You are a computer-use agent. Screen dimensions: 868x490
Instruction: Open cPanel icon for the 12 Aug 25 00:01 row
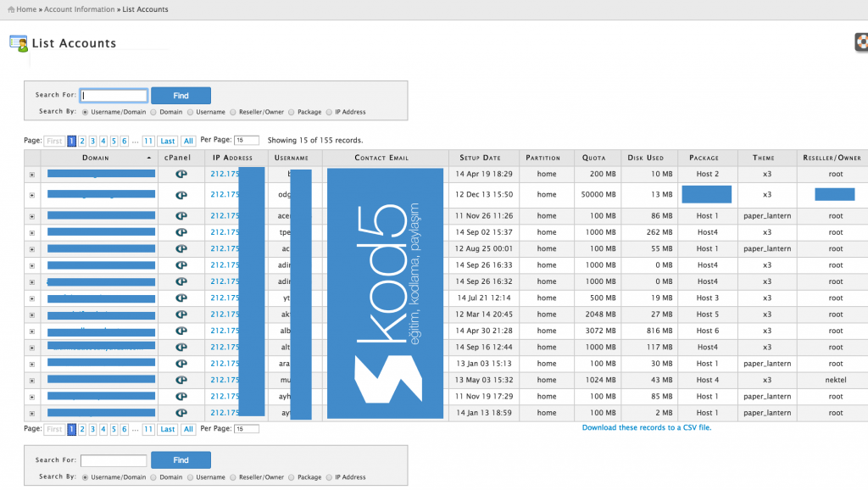pos(181,249)
